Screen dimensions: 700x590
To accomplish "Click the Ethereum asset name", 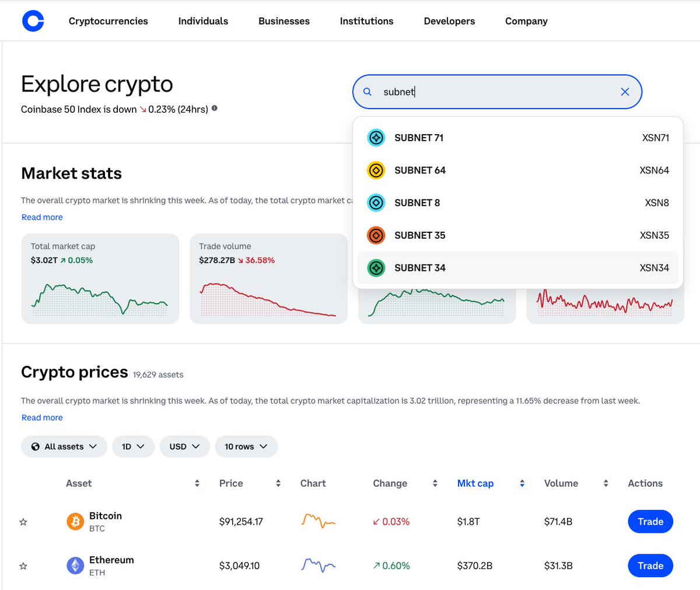I will (111, 560).
